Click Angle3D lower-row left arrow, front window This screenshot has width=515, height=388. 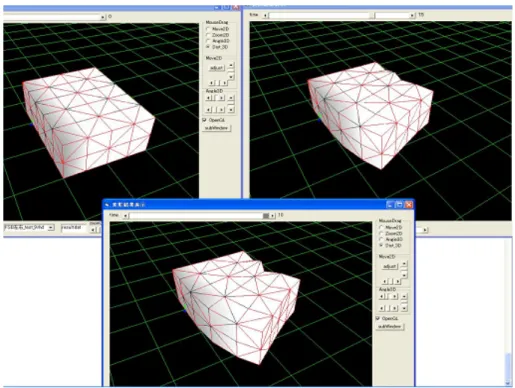pyautogui.click(x=382, y=308)
